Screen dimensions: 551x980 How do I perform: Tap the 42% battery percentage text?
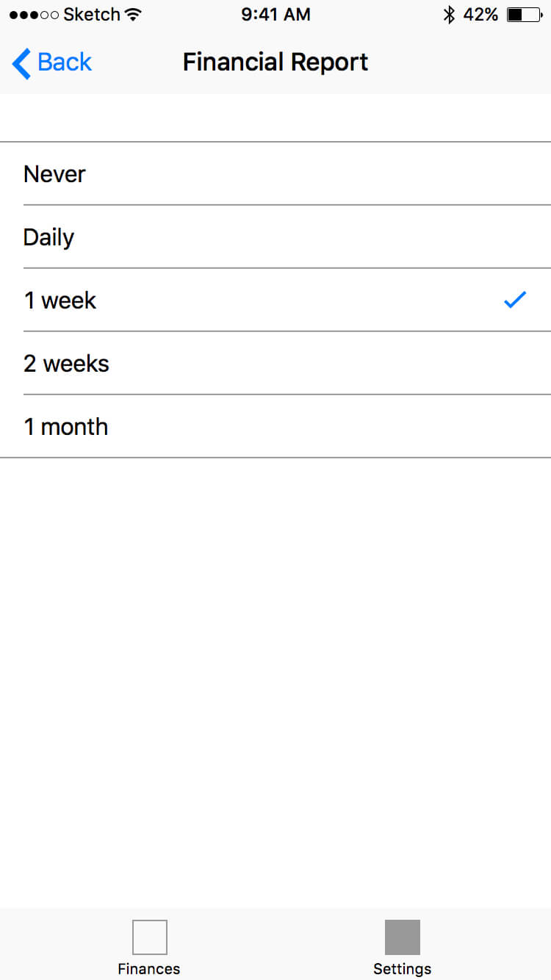click(x=480, y=14)
